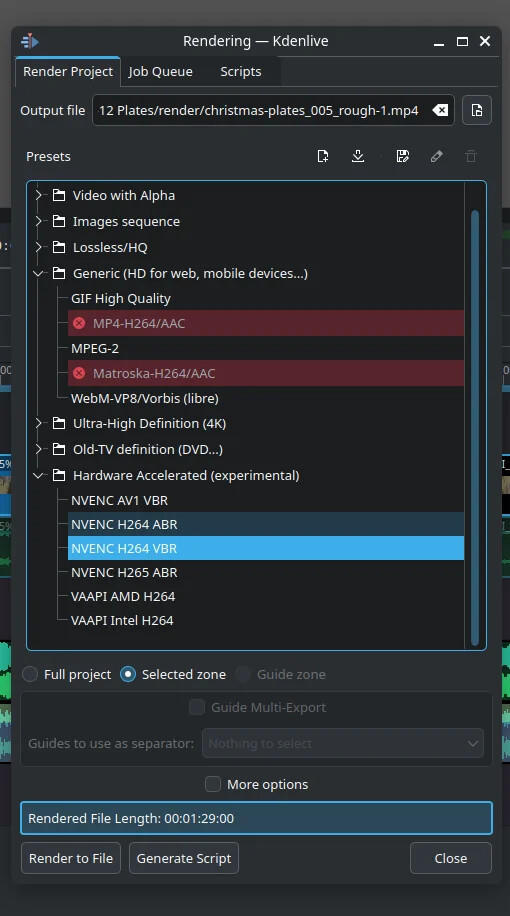Collapse the Generic HD for web folder
510x916 pixels.
[x=39, y=273]
